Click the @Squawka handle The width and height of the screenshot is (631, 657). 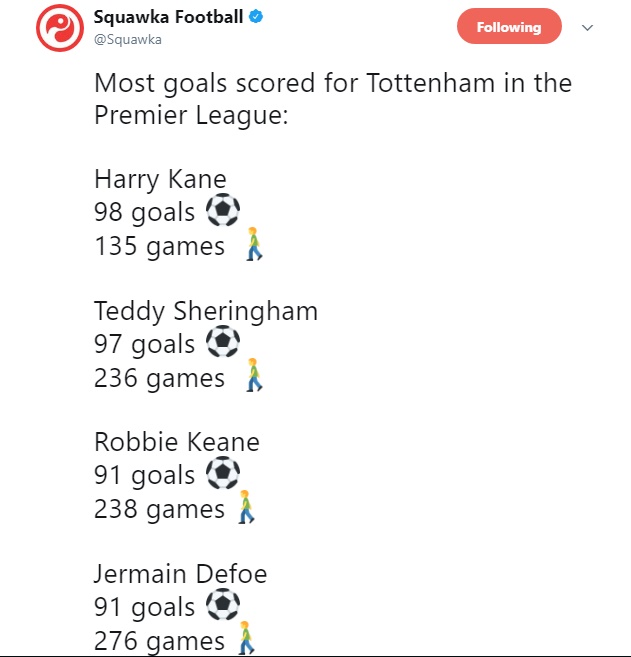point(127,39)
